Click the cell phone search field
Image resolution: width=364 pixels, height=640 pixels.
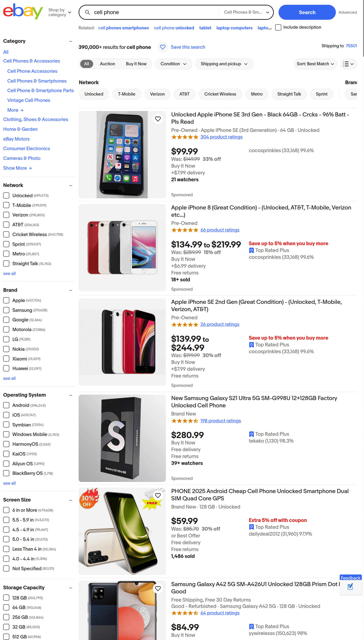[x=155, y=12]
